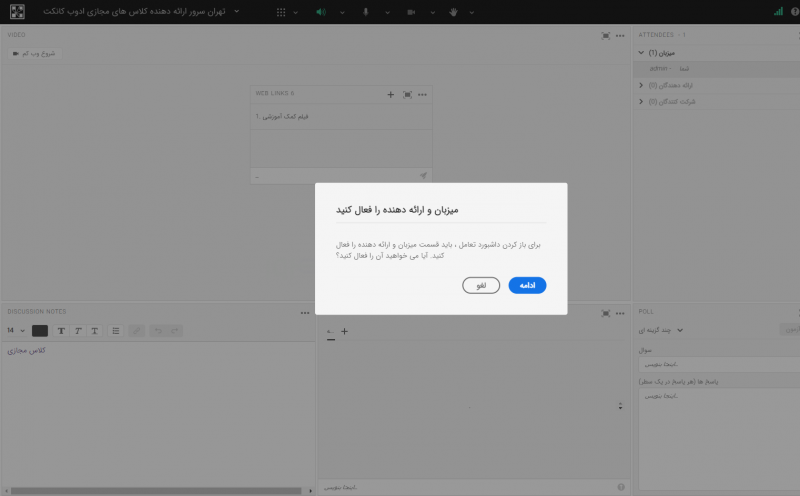This screenshot has width=800, height=496.
Task: Expand the ارائه دهندگان (0) group
Action: tap(641, 85)
